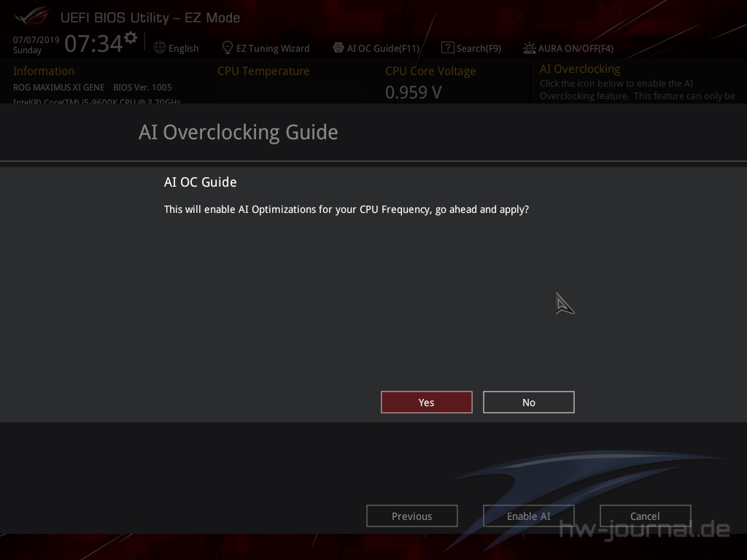
Task: Decline with the No button
Action: pyautogui.click(x=529, y=402)
